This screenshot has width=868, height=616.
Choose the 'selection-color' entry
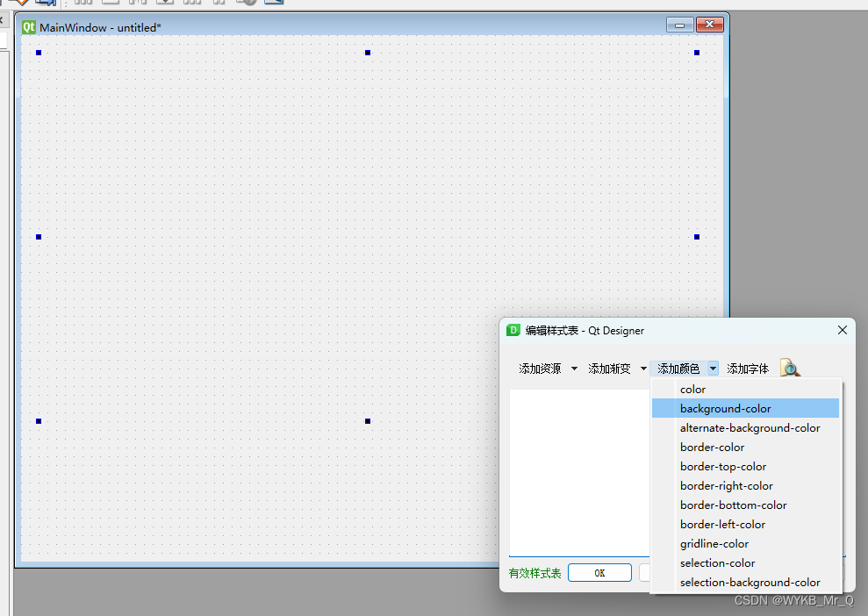point(745,562)
